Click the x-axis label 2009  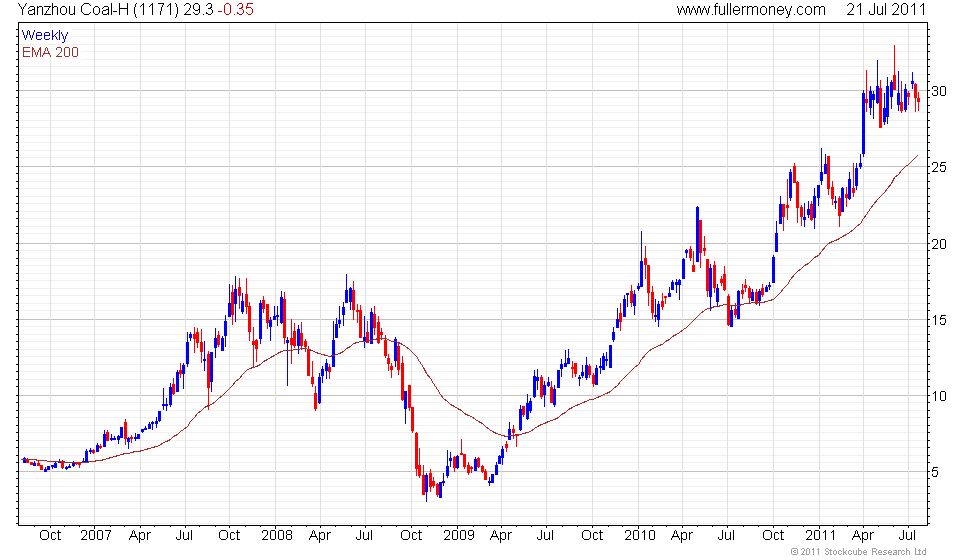[459, 536]
